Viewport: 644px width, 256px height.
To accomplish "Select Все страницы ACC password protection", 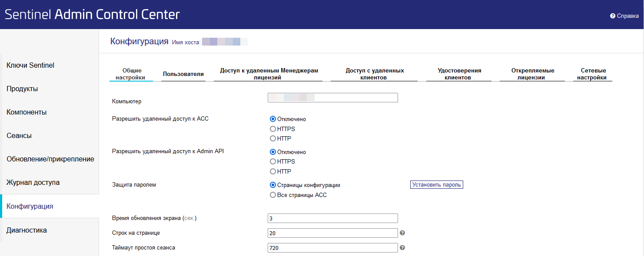I will click(x=273, y=195).
